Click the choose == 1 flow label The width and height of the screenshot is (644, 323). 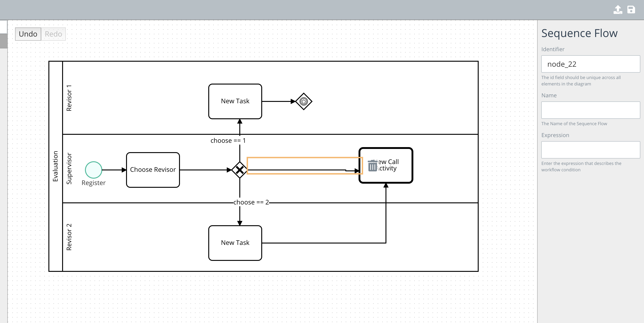228,140
